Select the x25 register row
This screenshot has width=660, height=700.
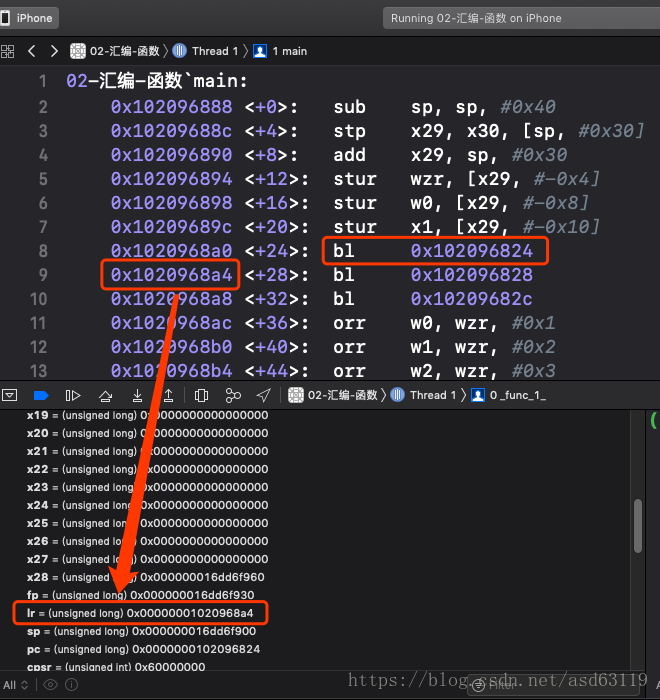147,523
